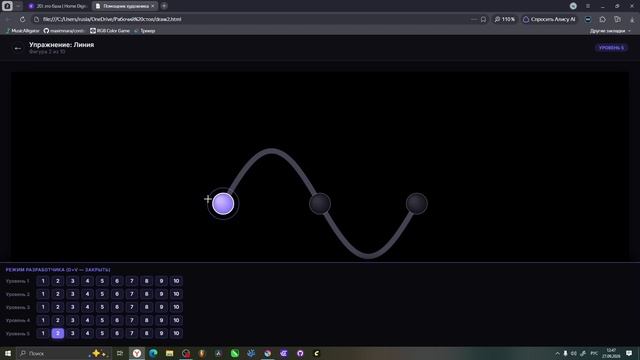
Task: Go back using the arrow beside Упражнение: Линия
Action: pyautogui.click(x=18, y=48)
